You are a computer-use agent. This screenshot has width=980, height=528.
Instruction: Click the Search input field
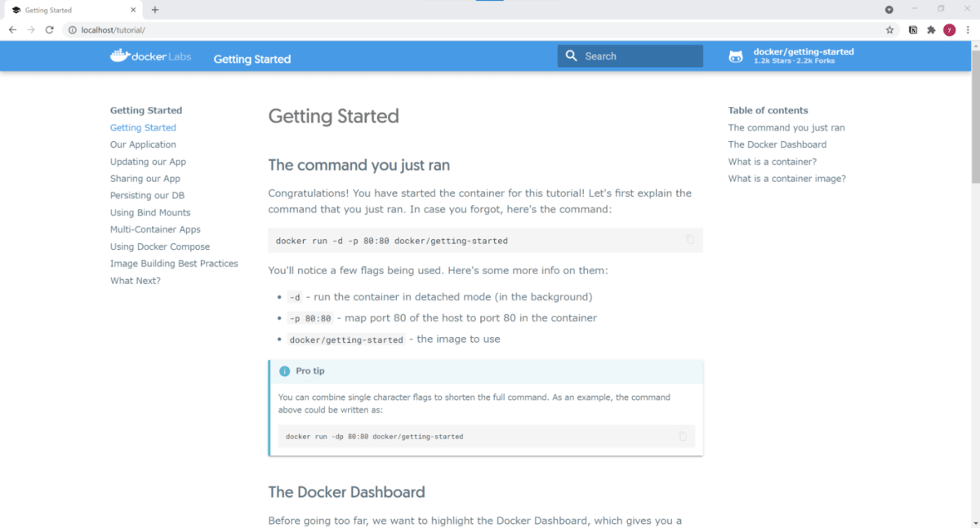click(630, 56)
